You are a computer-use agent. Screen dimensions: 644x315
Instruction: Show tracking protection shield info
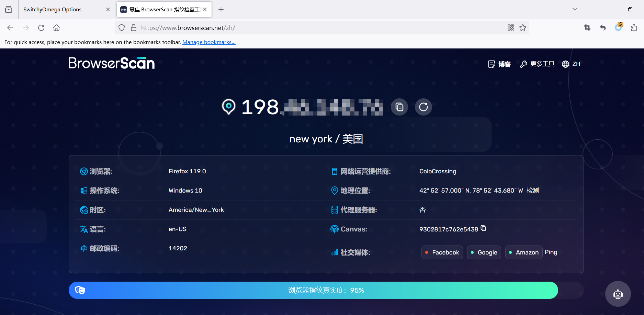point(122,28)
